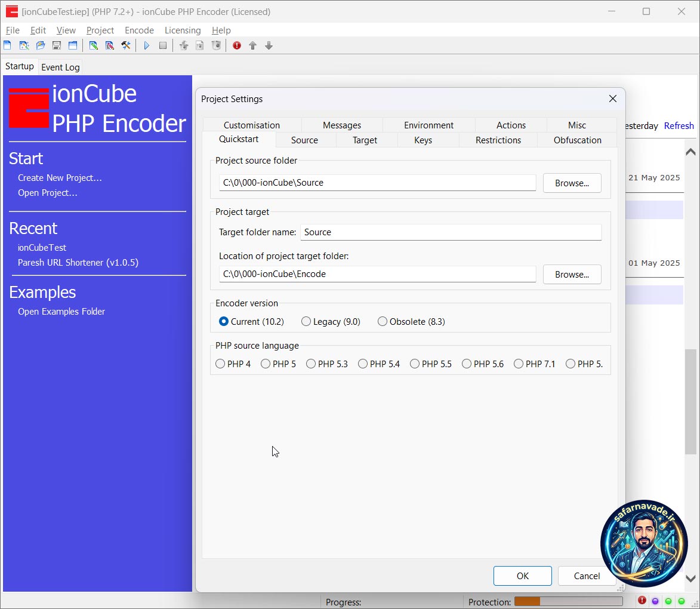Image resolution: width=700 pixels, height=609 pixels.
Task: Select Current (10.2) encoder version
Action: (x=251, y=321)
